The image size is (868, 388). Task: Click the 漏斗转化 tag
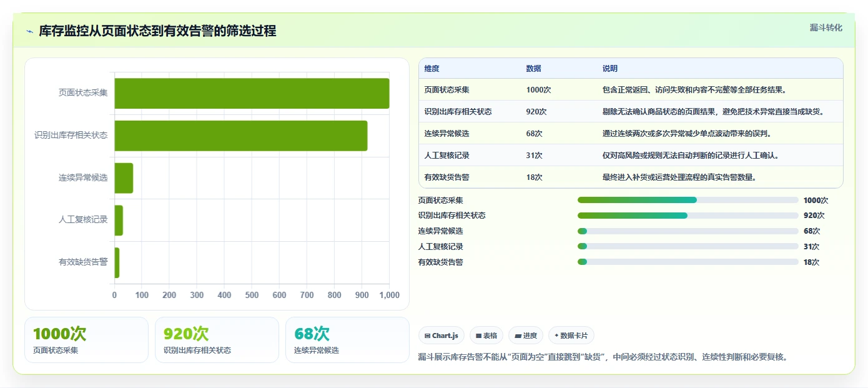point(826,27)
